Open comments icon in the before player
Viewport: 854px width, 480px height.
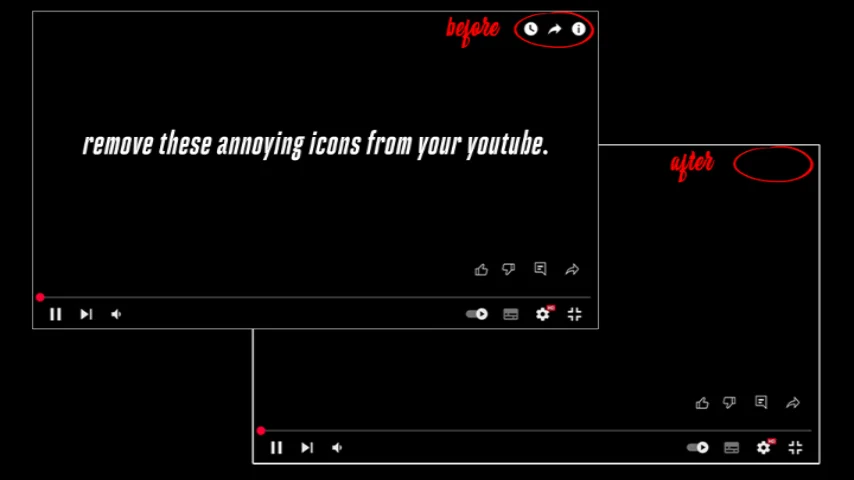coord(540,269)
